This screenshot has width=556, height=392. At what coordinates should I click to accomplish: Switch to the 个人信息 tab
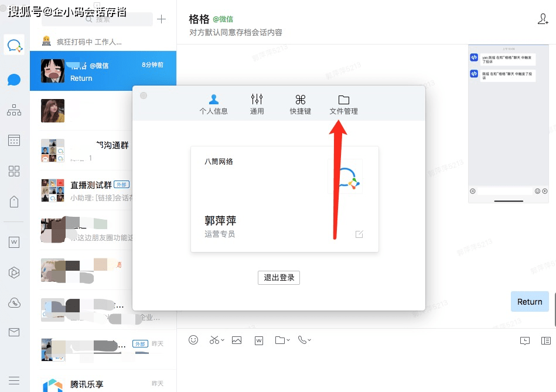(x=213, y=105)
